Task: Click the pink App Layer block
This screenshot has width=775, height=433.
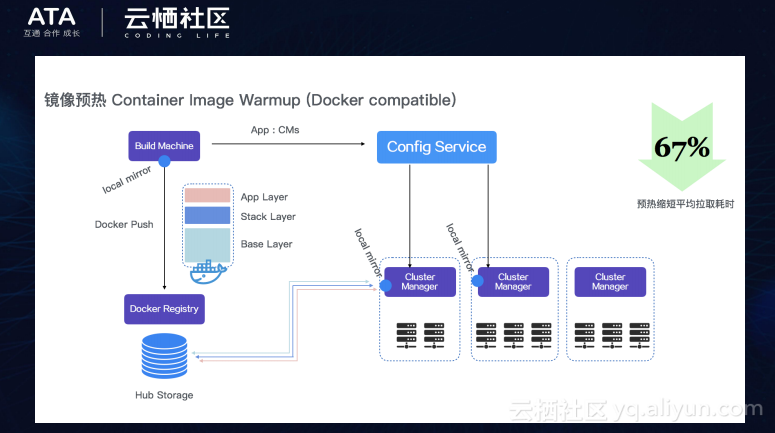Action: [x=207, y=195]
